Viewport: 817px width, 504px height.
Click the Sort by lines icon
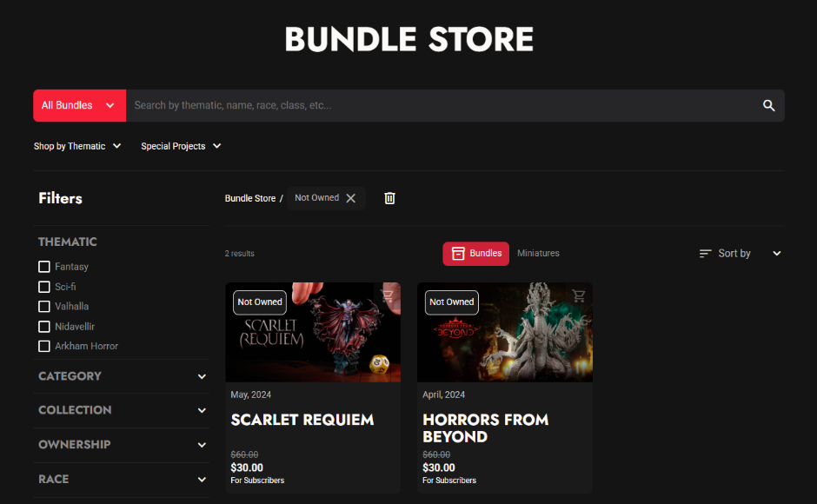tap(705, 253)
